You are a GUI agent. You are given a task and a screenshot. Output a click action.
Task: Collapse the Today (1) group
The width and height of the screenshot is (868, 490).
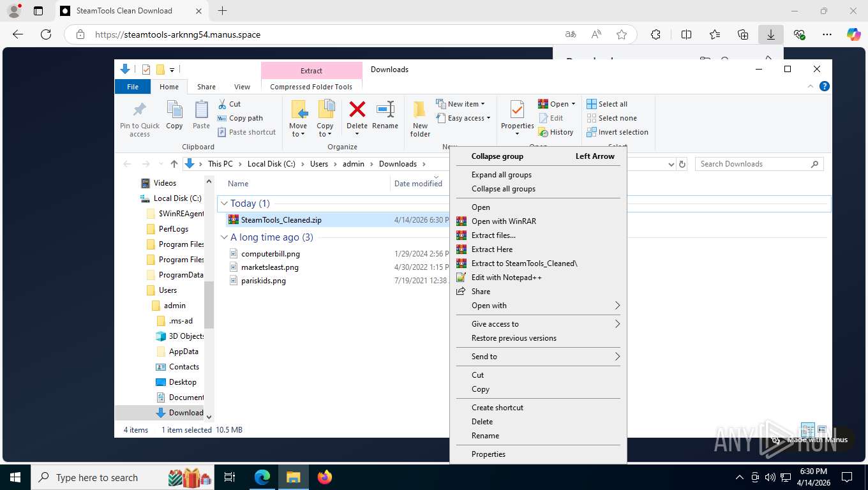(224, 204)
